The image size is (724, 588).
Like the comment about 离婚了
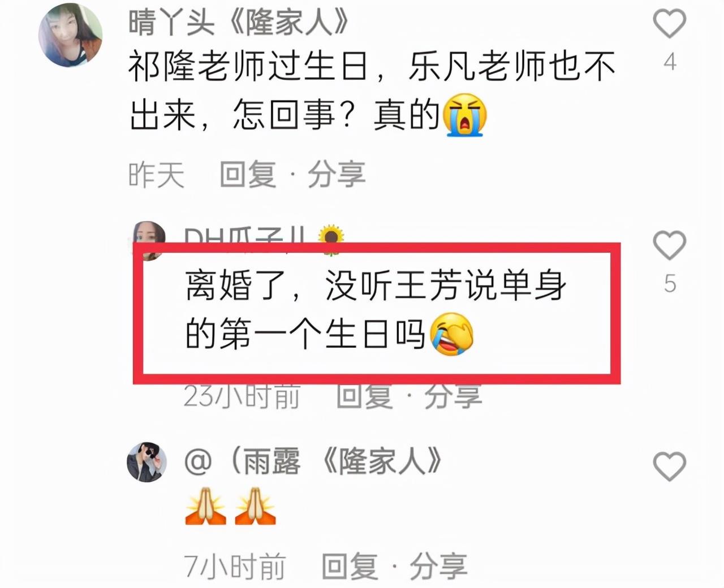tap(670, 245)
